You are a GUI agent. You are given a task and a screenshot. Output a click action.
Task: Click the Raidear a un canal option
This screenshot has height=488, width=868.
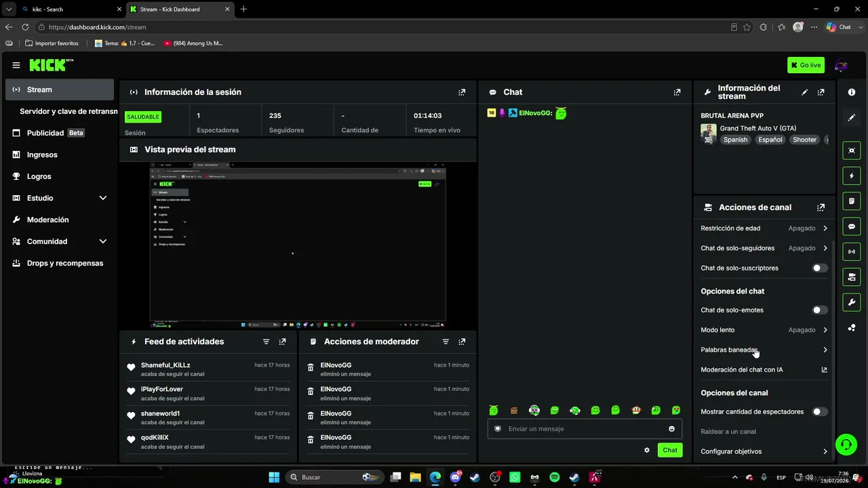tap(728, 432)
